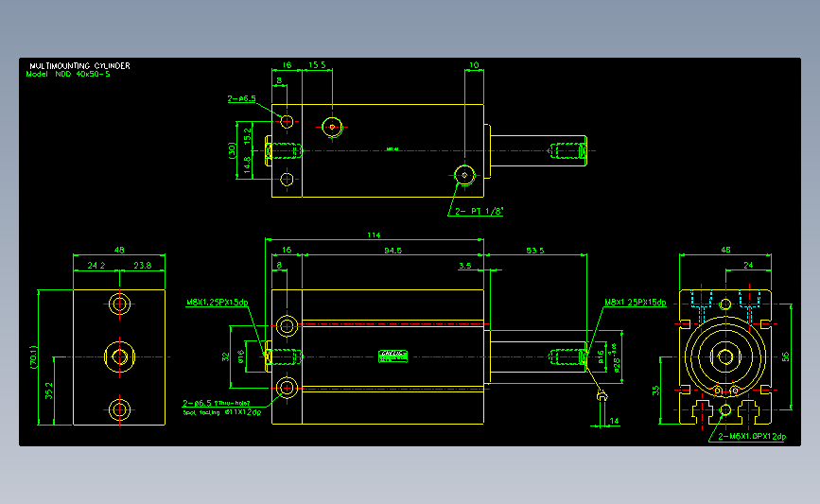Select the 3.5 dimension text
The height and width of the screenshot is (504, 820).
(465, 266)
